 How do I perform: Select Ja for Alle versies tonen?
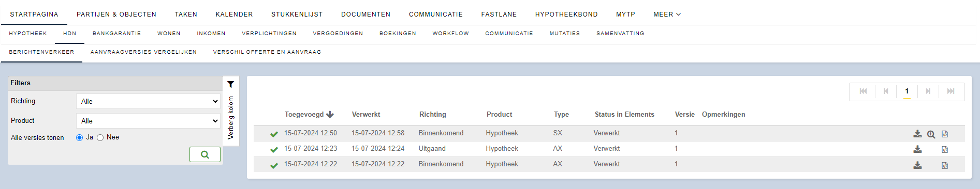pos(79,137)
